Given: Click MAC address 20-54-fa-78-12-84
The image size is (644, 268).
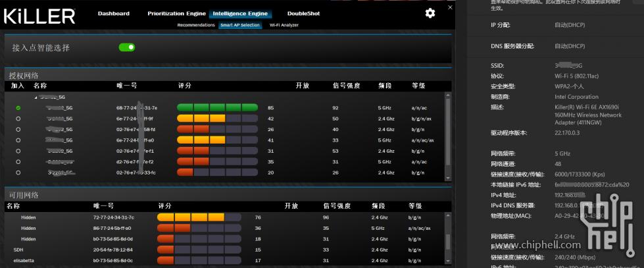Looking at the screenshot, I should (x=113, y=250).
